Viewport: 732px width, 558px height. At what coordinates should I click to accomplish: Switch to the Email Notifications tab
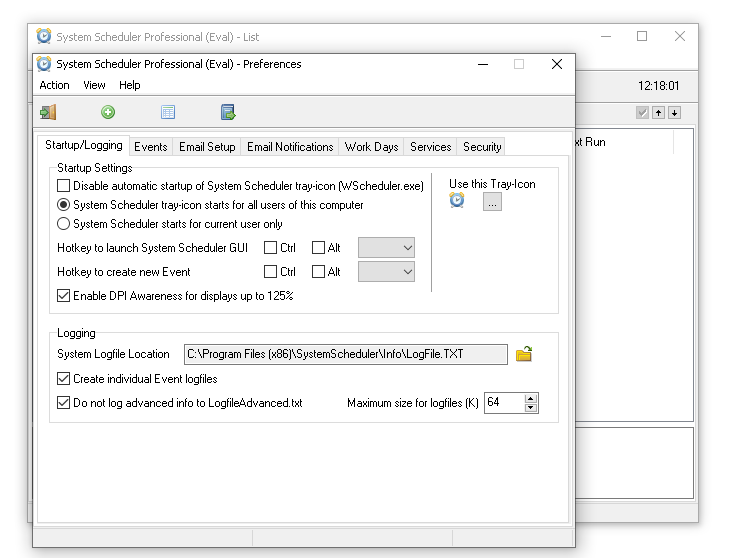click(290, 147)
